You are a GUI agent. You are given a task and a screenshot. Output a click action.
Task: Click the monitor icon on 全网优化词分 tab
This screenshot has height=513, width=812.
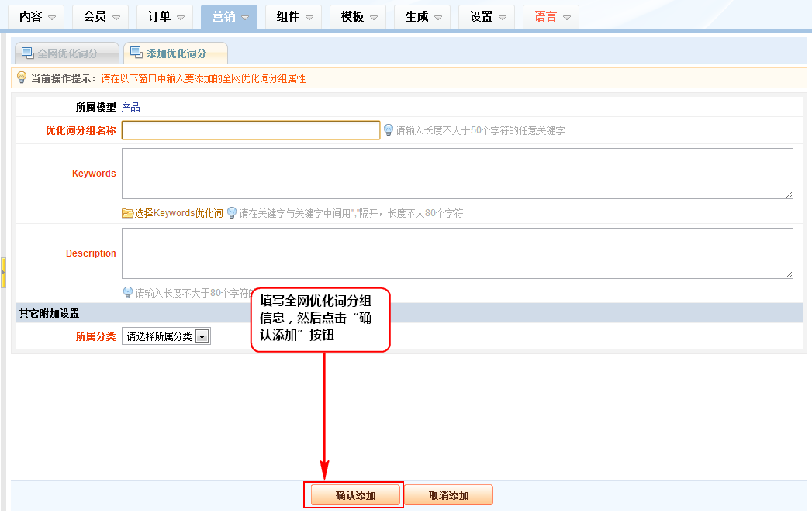pos(27,53)
